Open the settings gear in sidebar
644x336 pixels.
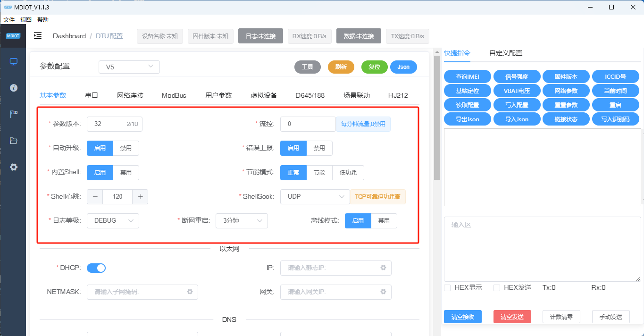pyautogui.click(x=13, y=167)
